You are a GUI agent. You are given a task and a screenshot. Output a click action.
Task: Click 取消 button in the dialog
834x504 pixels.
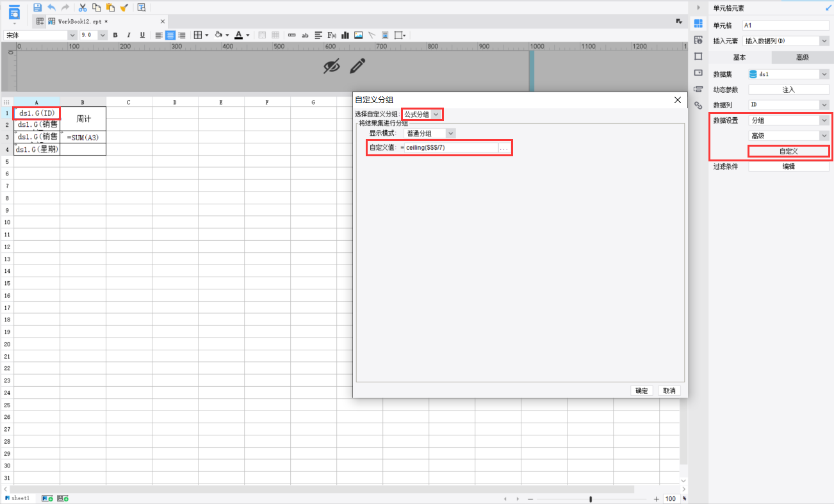coord(669,391)
